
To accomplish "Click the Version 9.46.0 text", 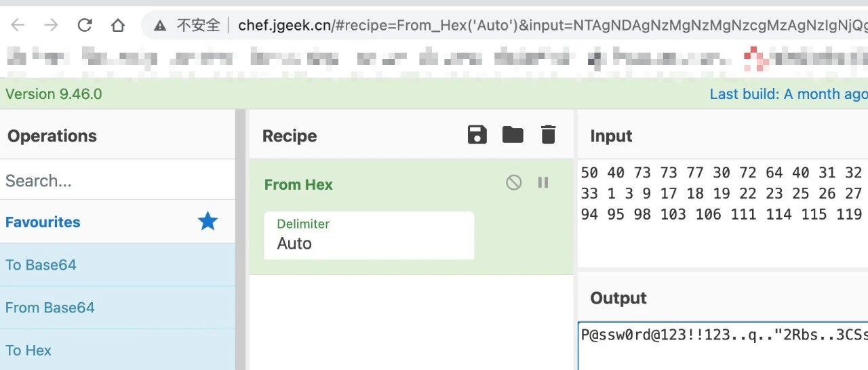I will (x=54, y=94).
